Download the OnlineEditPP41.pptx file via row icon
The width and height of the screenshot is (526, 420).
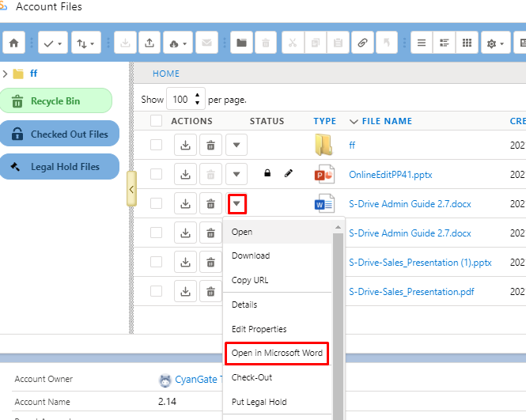[x=185, y=174]
